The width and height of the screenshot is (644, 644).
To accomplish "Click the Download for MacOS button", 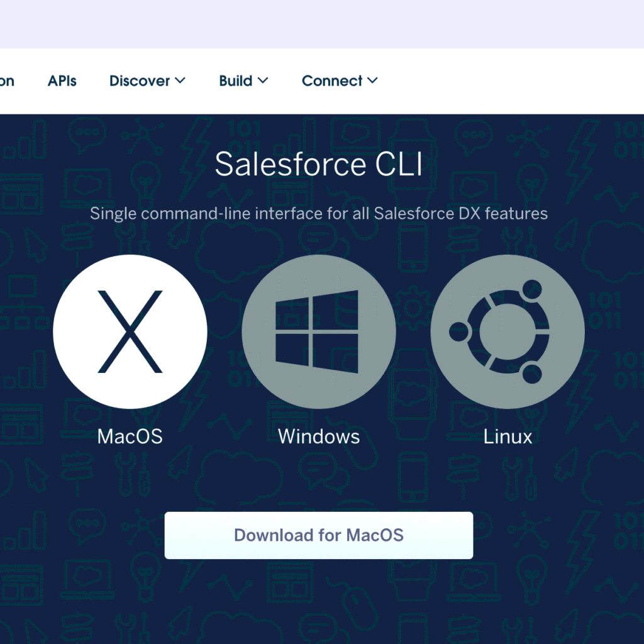I will (319, 535).
